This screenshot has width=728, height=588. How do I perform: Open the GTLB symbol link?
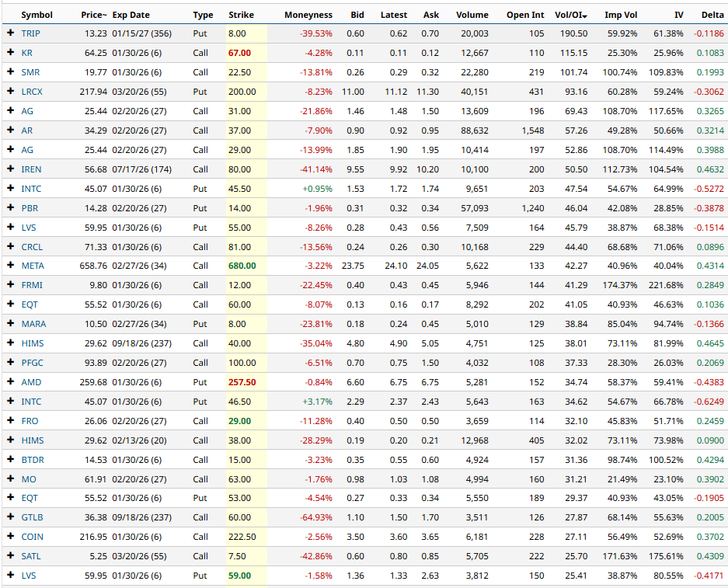tap(32, 517)
